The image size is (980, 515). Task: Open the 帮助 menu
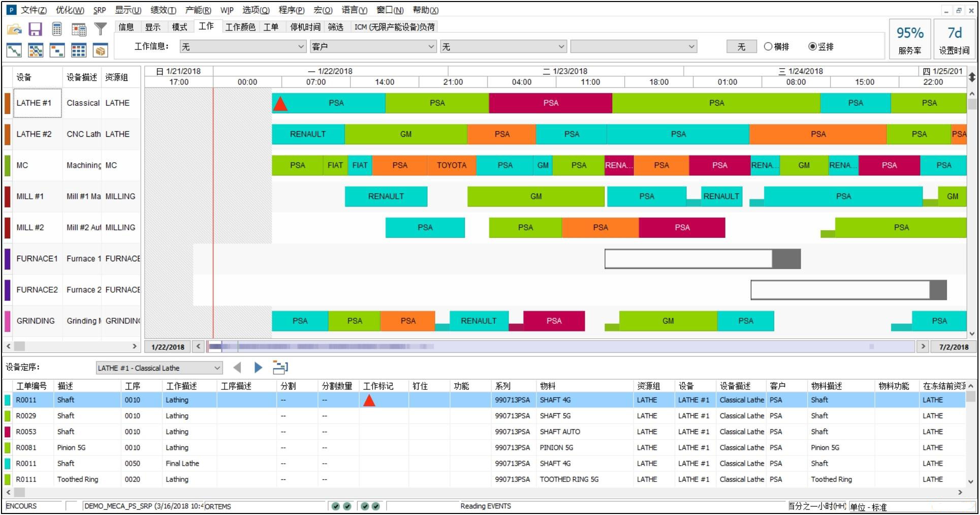(426, 10)
